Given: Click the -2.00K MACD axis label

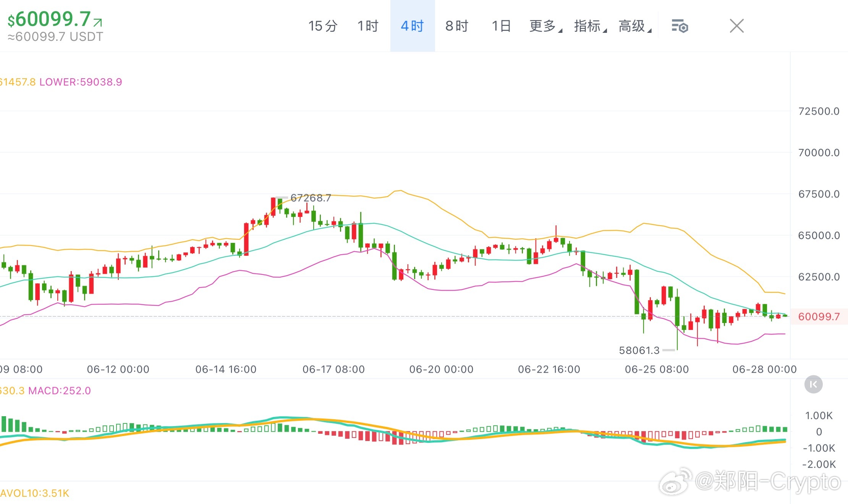Looking at the screenshot, I should coord(819,464).
